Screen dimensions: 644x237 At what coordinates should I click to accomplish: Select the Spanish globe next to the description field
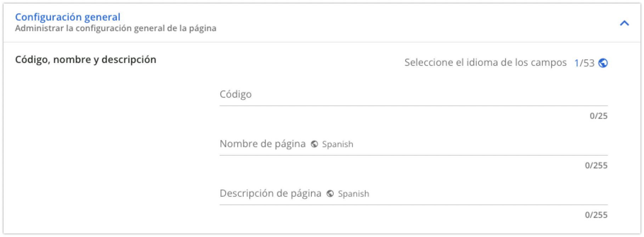coord(331,193)
